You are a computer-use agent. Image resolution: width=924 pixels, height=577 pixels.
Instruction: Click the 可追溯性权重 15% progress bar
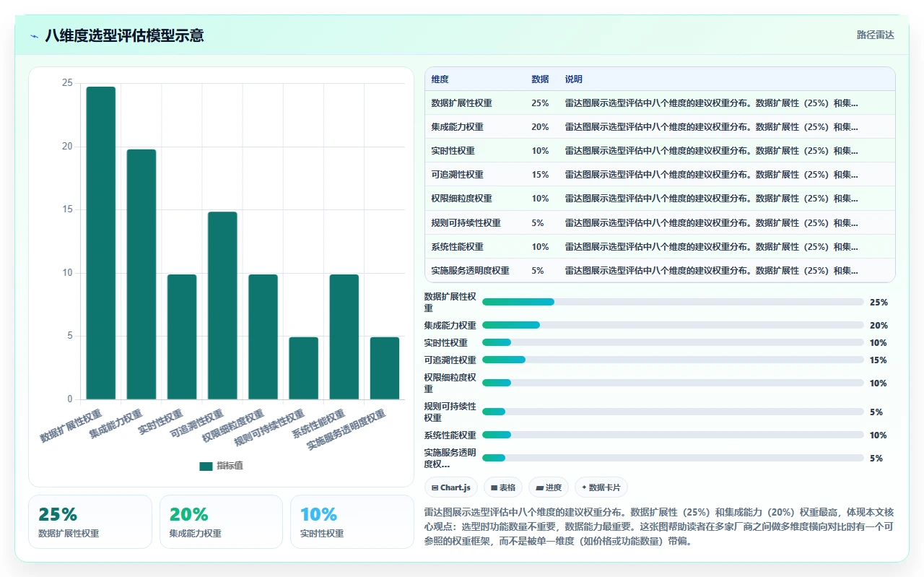pos(673,360)
